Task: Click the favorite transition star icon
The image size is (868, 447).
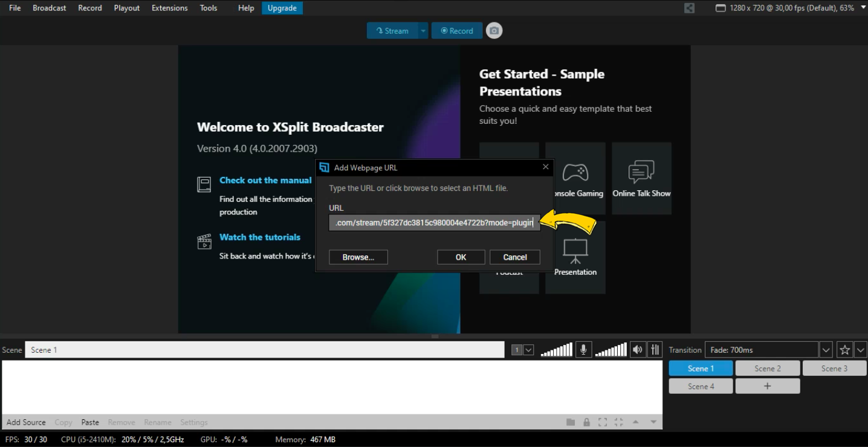Action: (x=844, y=350)
